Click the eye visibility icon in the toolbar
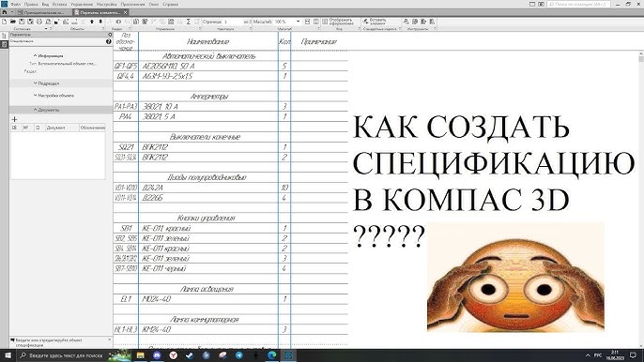 [x=118, y=22]
